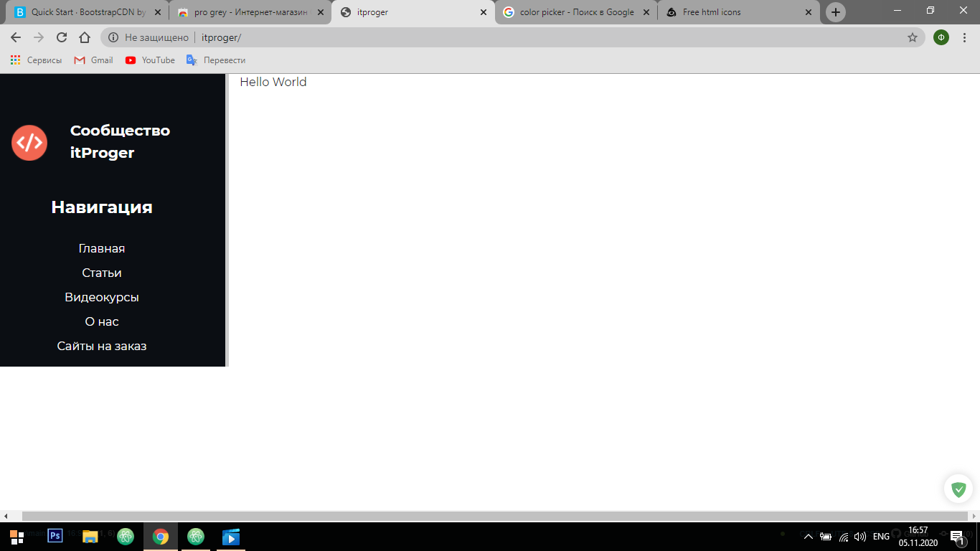Screen dimensions: 980x551
Task: Show hidden system tray icons
Action: [x=809, y=537]
